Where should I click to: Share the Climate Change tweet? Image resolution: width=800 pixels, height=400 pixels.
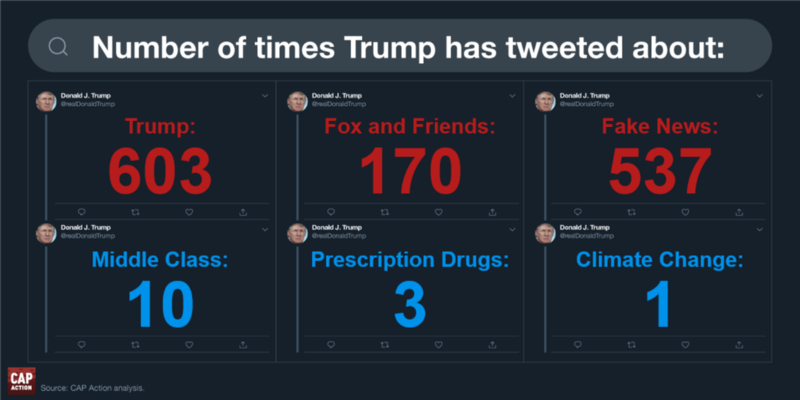[x=739, y=345]
